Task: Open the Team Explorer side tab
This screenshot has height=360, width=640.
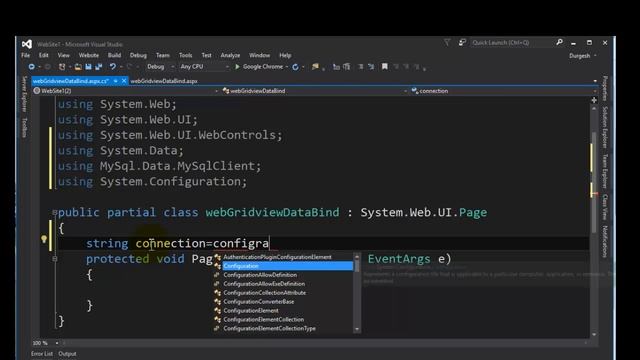Action: pos(605,171)
